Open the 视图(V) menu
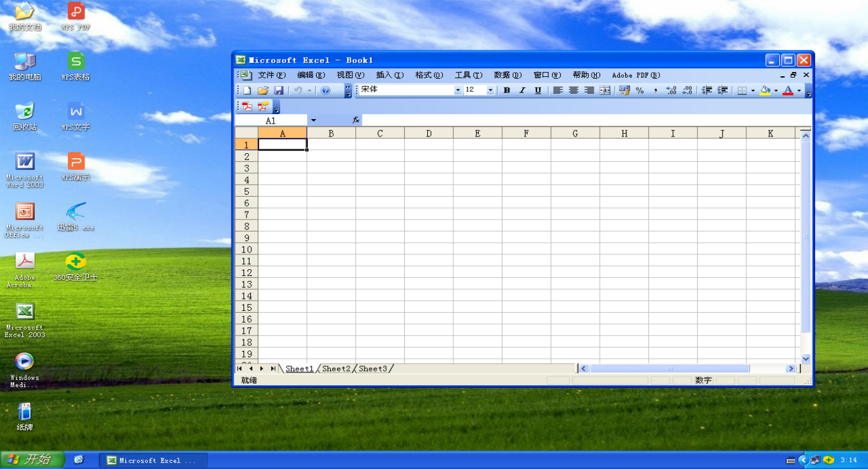The width and height of the screenshot is (868, 469). (351, 75)
